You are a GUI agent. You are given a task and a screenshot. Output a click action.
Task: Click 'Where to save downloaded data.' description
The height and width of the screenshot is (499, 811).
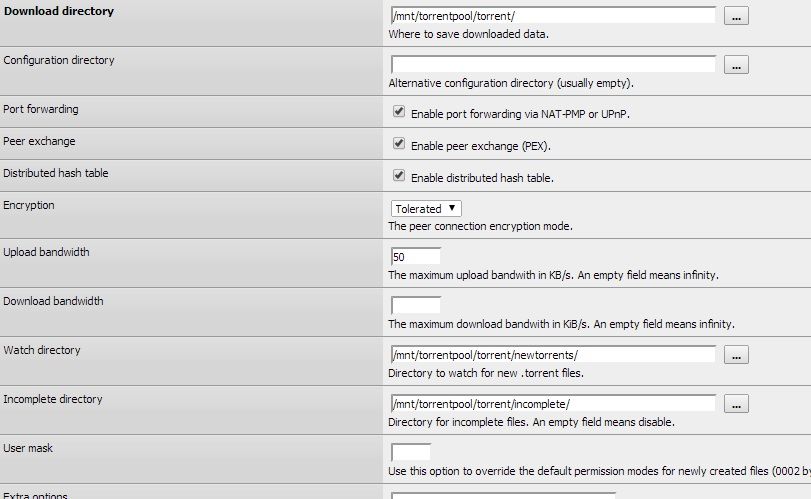point(469,35)
